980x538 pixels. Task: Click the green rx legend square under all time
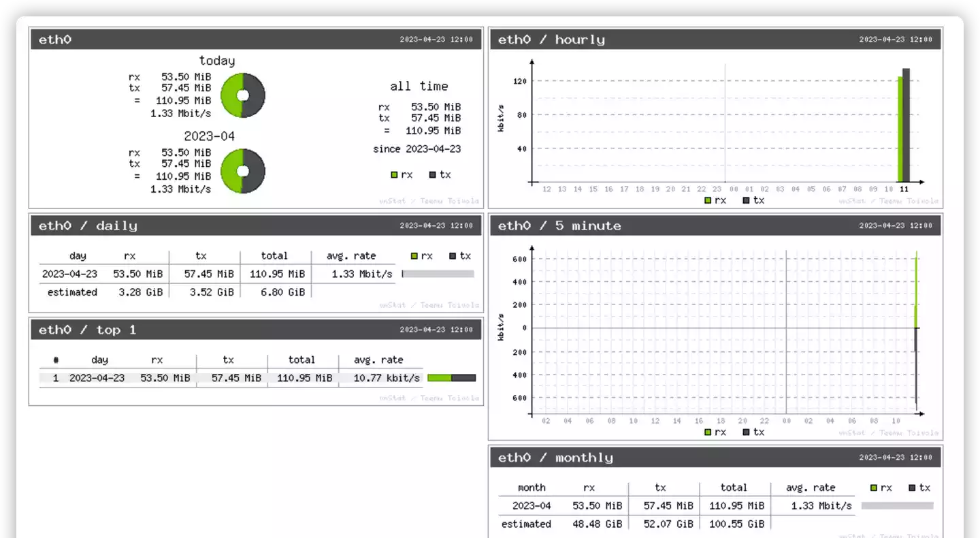tap(394, 175)
